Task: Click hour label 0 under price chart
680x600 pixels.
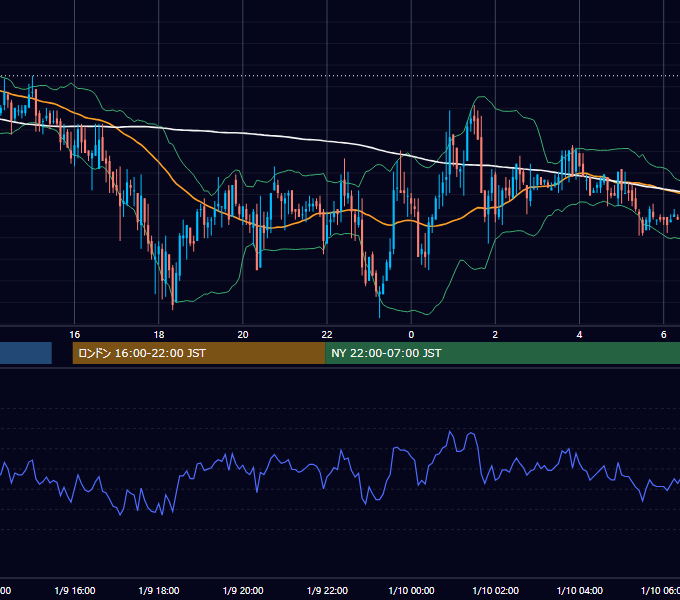Action: (x=411, y=334)
